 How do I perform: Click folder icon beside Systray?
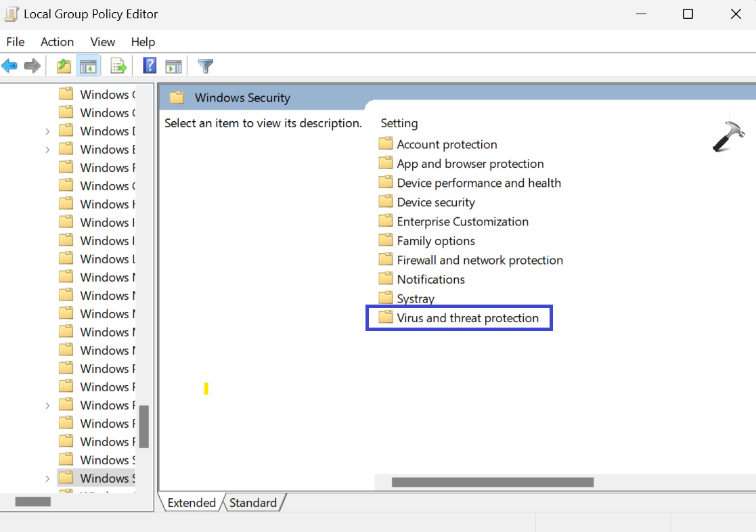[385, 298]
